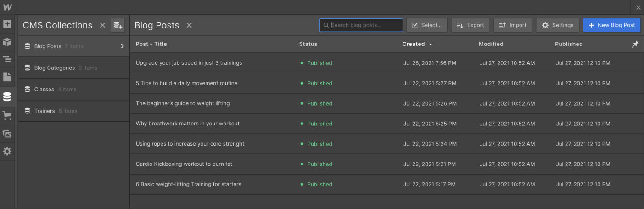Open the site Settings gear in sidebar
The height and width of the screenshot is (209, 644).
point(7,151)
